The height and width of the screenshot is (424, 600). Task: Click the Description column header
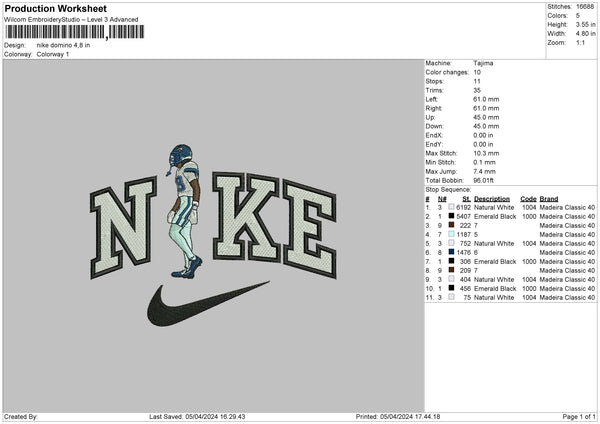pyautogui.click(x=492, y=199)
